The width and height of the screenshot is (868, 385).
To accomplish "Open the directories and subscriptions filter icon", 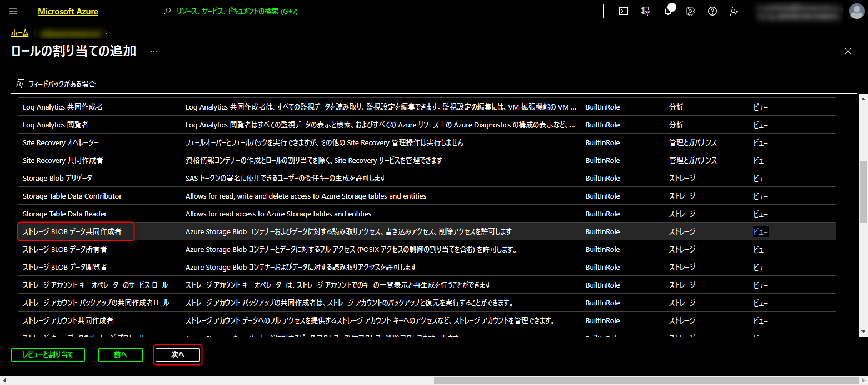I will (646, 11).
